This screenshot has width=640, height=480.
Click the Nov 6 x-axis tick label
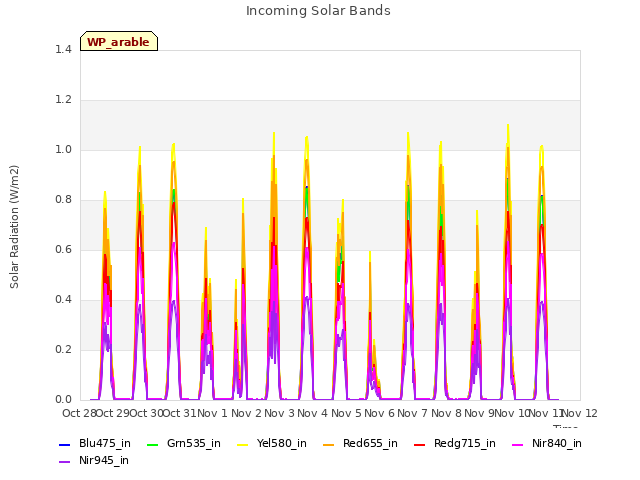380,413
